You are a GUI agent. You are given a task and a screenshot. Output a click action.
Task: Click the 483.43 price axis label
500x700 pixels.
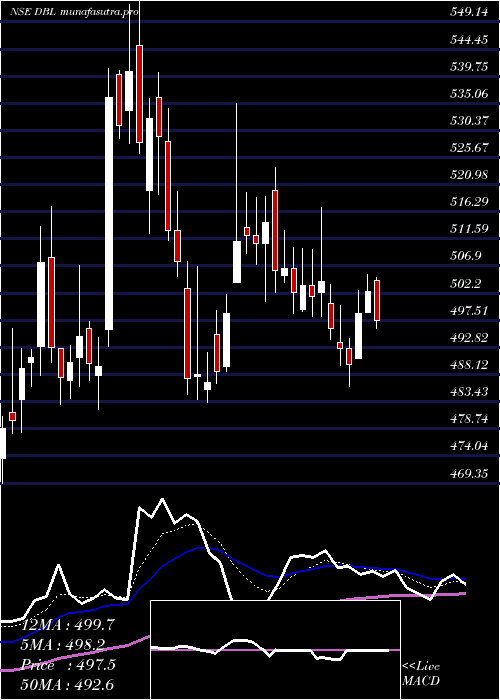[x=469, y=392]
